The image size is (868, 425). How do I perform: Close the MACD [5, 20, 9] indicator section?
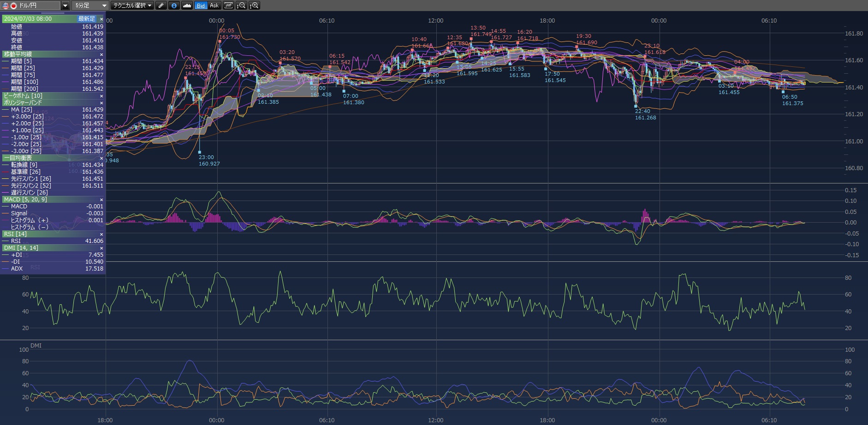click(101, 200)
